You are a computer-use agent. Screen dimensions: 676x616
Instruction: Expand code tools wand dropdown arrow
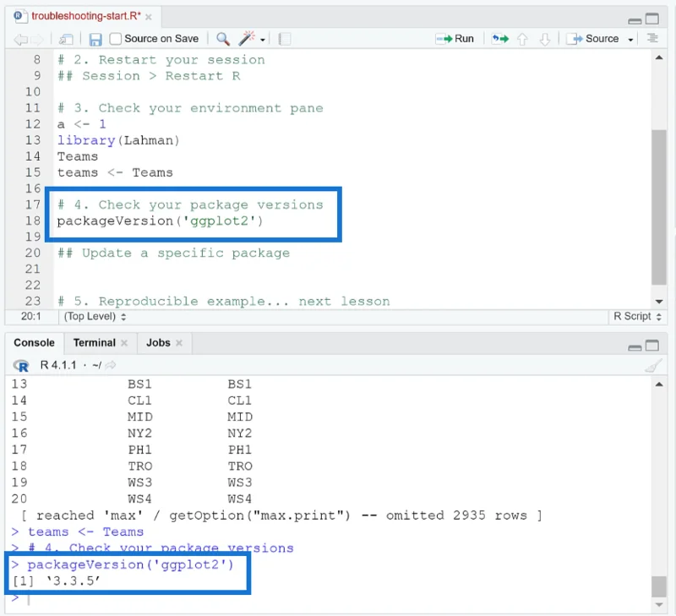(263, 40)
